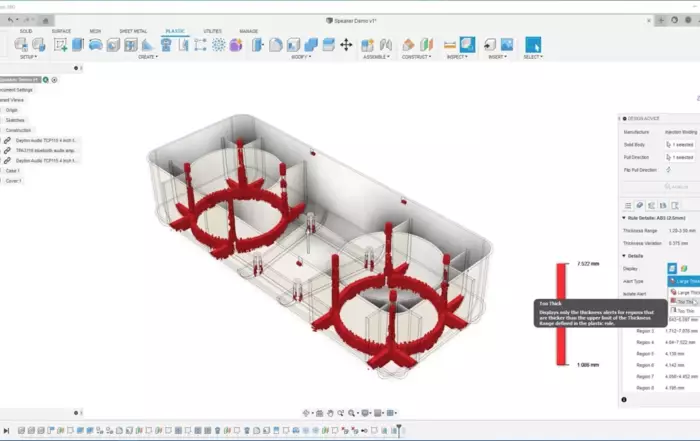
Task: Click the Undo arrow icon
Action: [10, 20]
